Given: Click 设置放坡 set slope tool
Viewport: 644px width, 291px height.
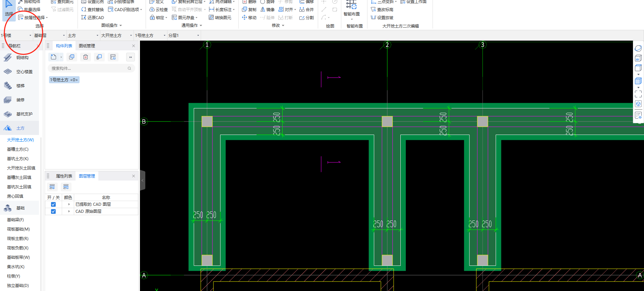Looking at the screenshot, I should [382, 17].
